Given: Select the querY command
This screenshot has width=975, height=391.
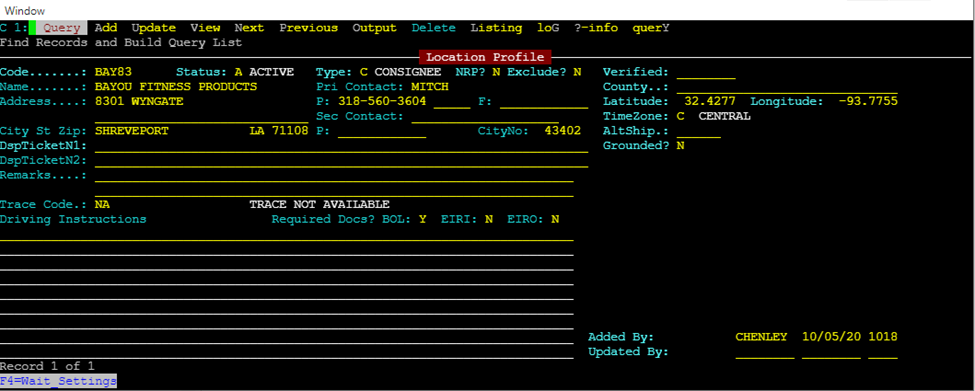Looking at the screenshot, I should pyautogui.click(x=651, y=28).
